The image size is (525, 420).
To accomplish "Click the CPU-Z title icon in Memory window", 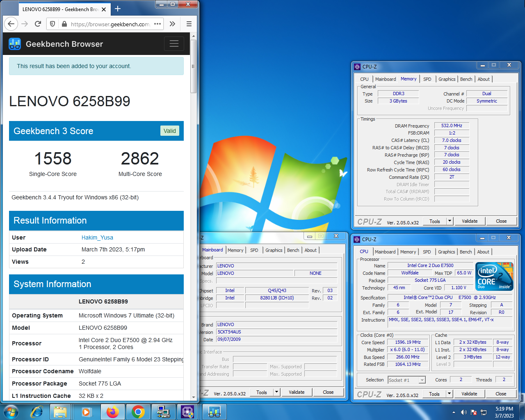I will pyautogui.click(x=357, y=66).
